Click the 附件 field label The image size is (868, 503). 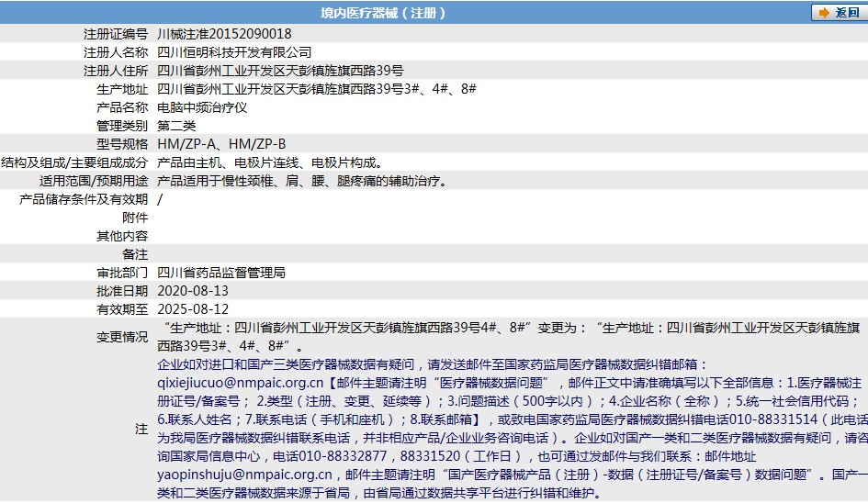pyautogui.click(x=135, y=218)
